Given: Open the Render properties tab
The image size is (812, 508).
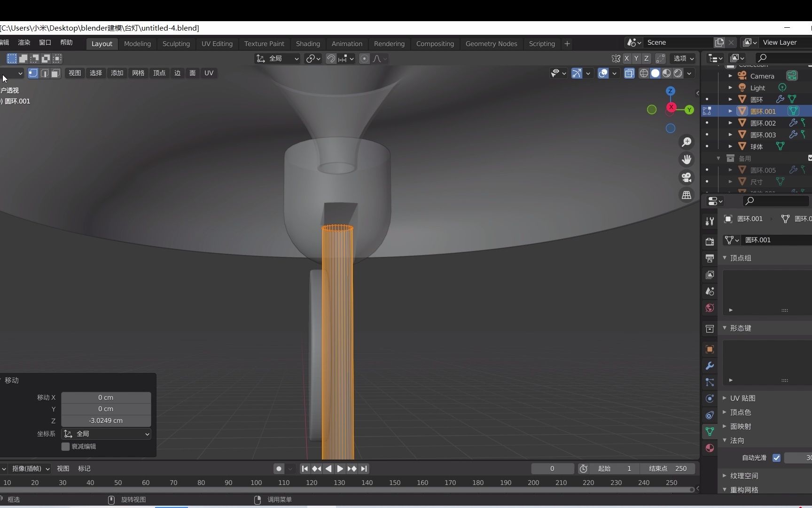Looking at the screenshot, I should pos(709,241).
